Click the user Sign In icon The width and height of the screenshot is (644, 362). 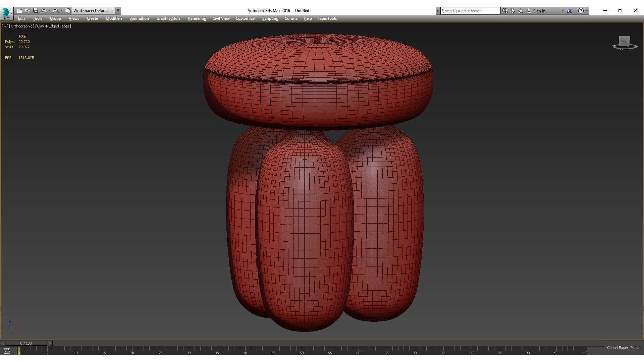point(529,11)
